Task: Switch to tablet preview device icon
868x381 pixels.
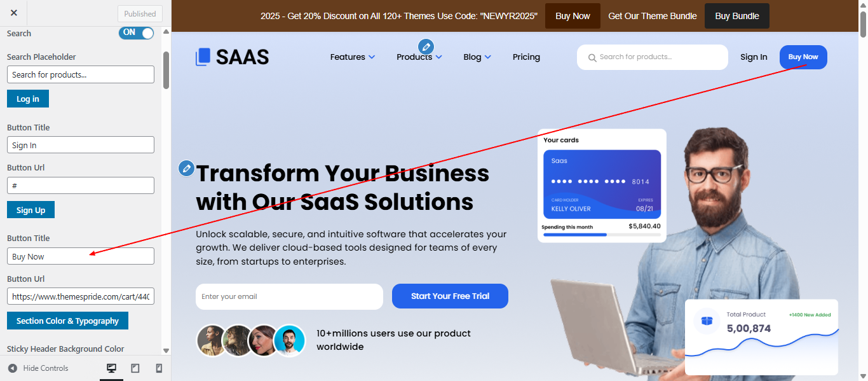Action: coord(135,368)
